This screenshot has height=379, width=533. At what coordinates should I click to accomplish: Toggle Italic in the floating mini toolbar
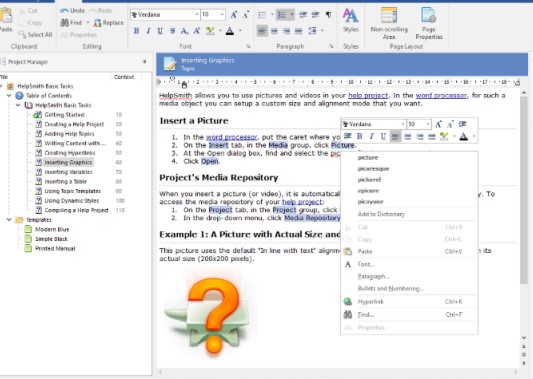(371, 136)
